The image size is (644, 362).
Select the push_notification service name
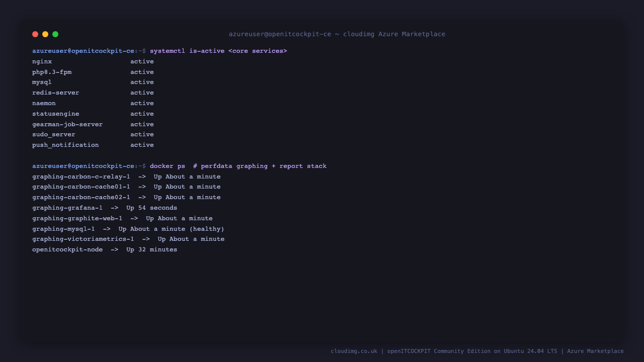tap(65, 145)
